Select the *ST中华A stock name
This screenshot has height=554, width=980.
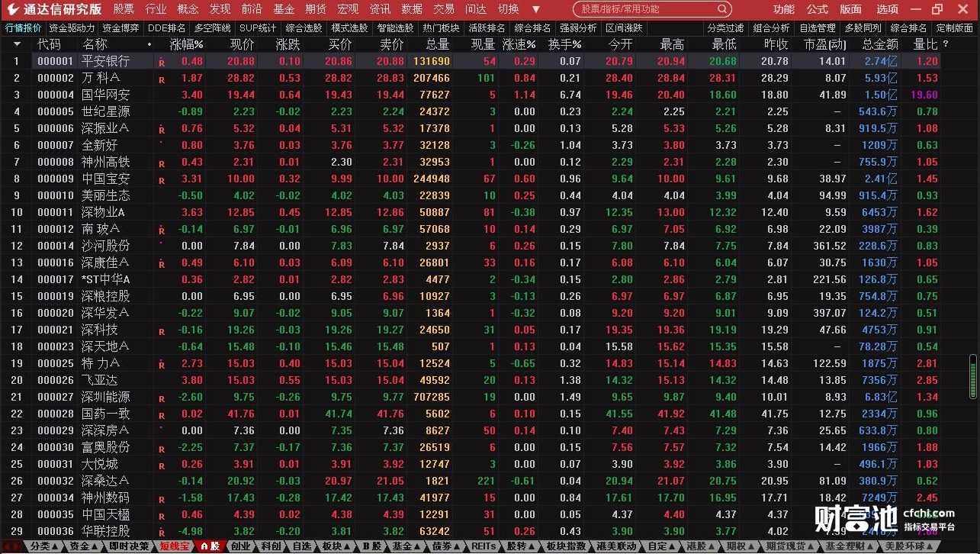(x=106, y=279)
